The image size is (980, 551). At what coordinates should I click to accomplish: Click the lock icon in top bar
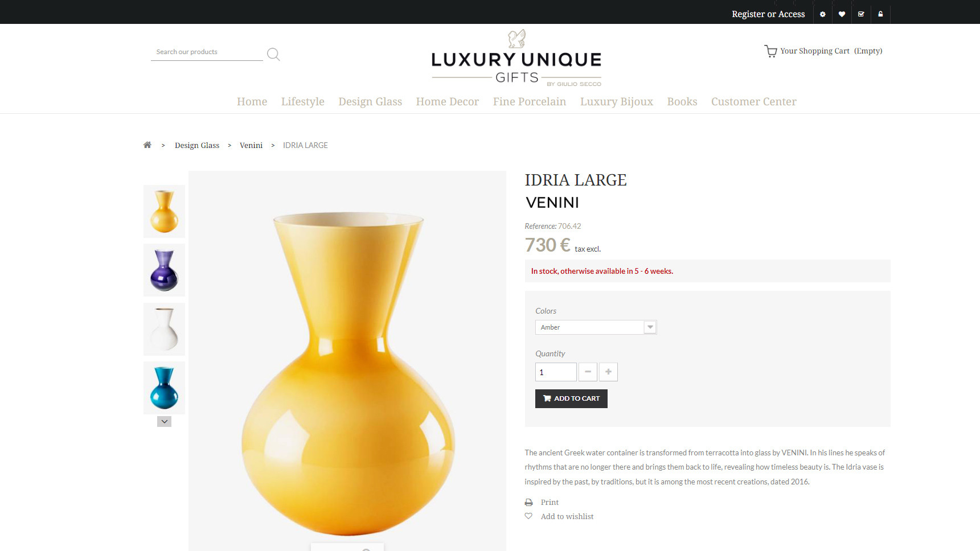point(880,14)
